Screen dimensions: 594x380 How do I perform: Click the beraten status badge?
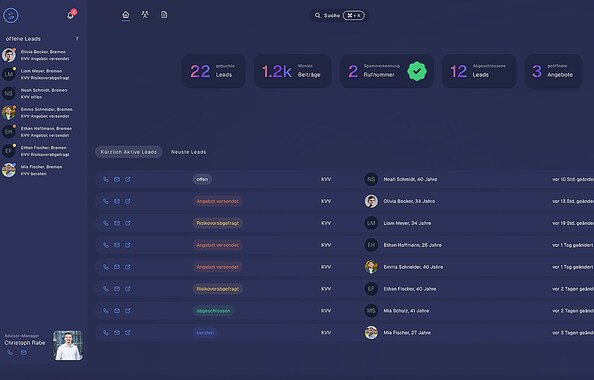click(x=205, y=333)
